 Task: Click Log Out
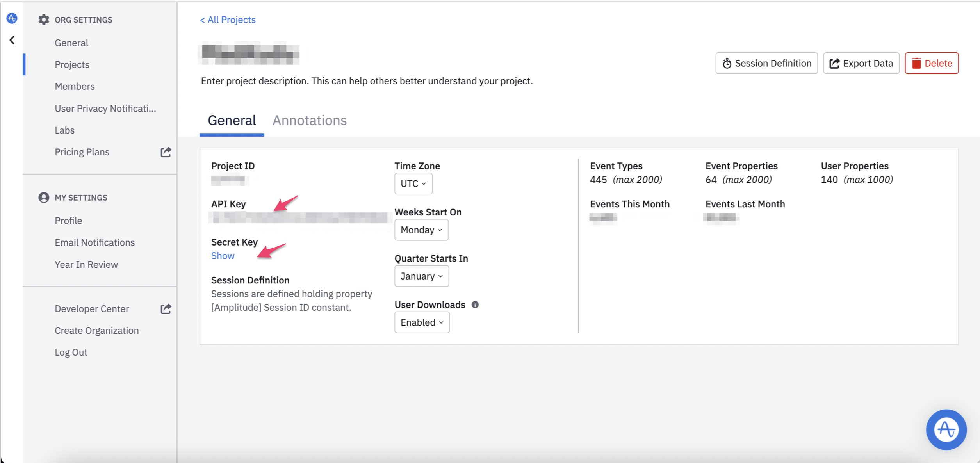coord(71,353)
